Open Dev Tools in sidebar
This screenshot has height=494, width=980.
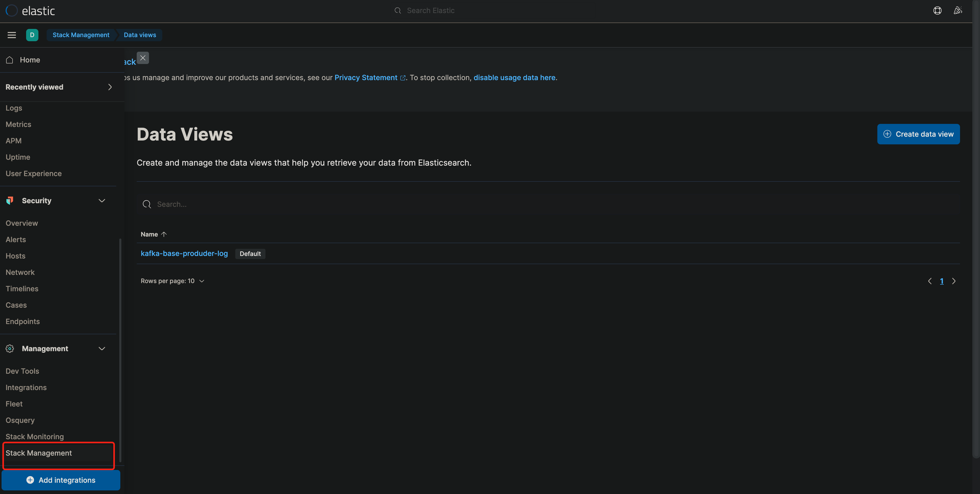(22, 371)
